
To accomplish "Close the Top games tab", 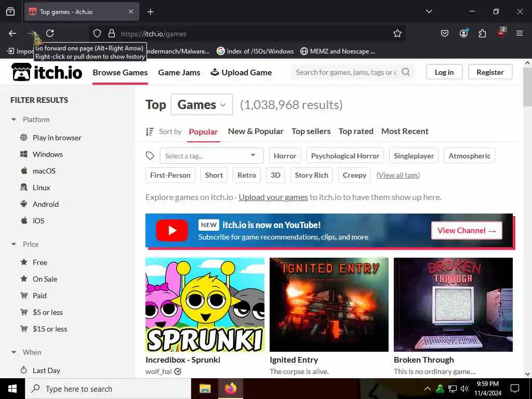I will pos(131,12).
